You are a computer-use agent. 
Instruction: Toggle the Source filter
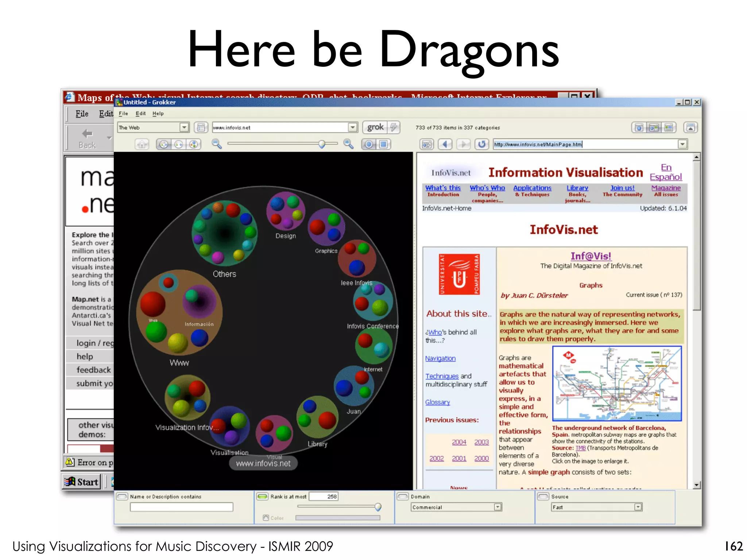click(x=543, y=497)
